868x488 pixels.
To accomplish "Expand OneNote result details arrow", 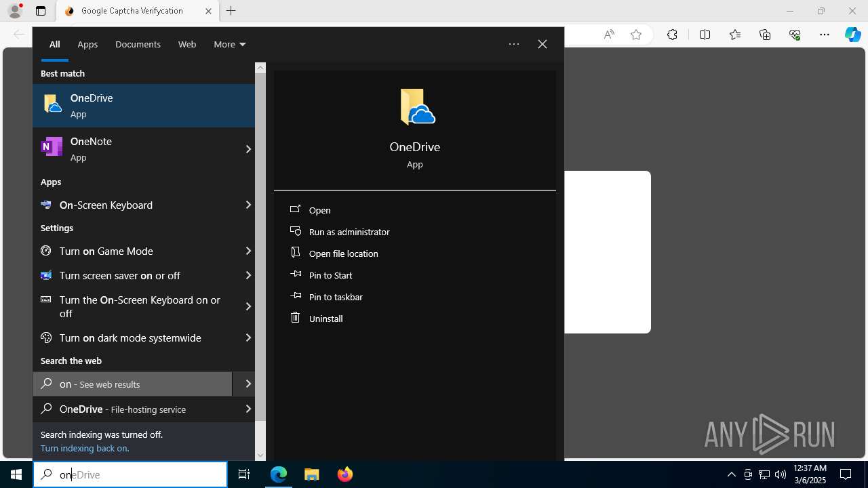I will click(248, 149).
